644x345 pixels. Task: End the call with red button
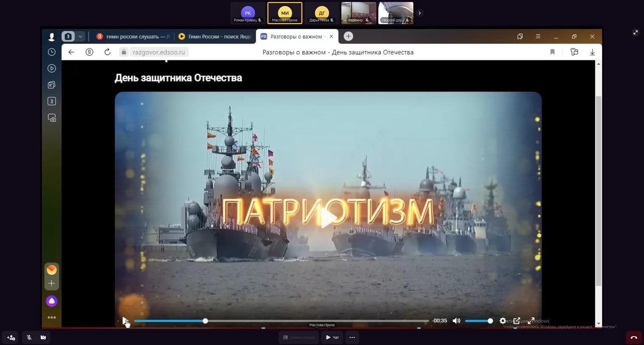pos(633,337)
